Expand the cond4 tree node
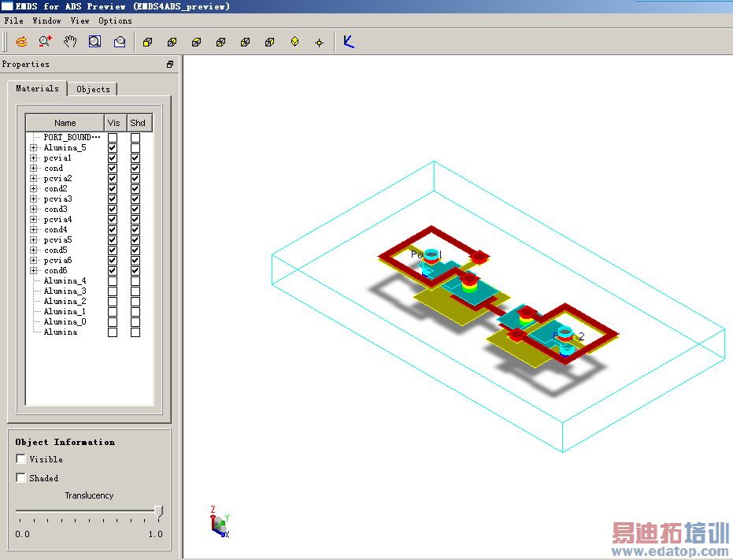Viewport: 733px width, 560px height. [x=33, y=230]
